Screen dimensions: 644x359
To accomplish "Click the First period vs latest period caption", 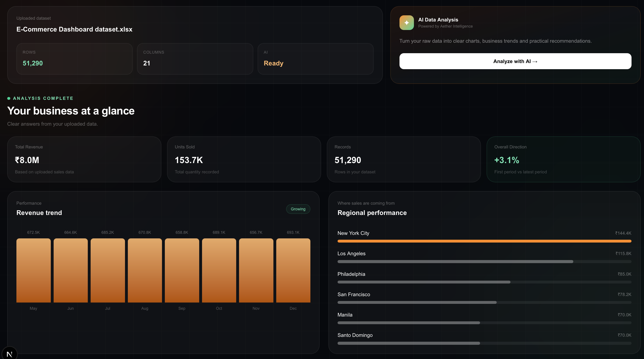I will pyautogui.click(x=521, y=172).
